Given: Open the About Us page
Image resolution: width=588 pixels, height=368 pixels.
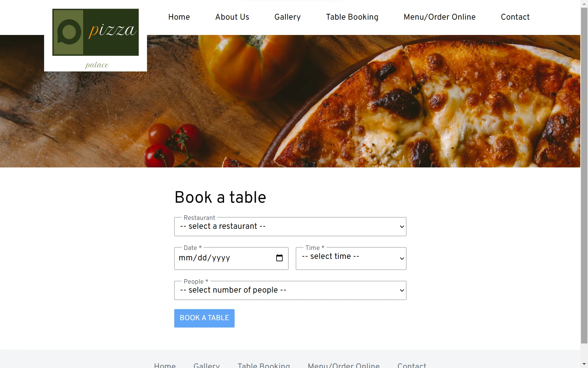Looking at the screenshot, I should 232,17.
